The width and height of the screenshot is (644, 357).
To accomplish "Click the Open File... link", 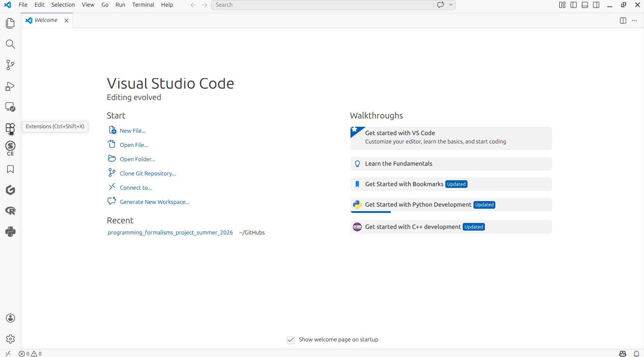I will [x=134, y=145].
